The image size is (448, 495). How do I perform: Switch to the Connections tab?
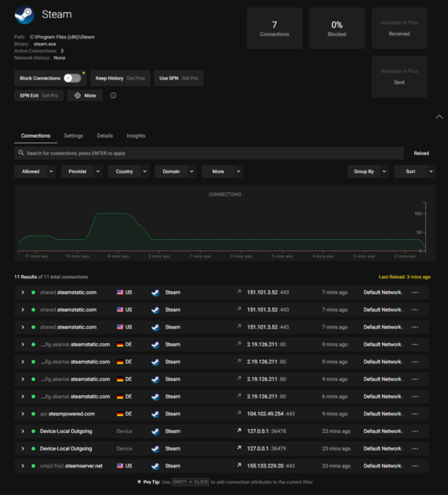coord(36,136)
